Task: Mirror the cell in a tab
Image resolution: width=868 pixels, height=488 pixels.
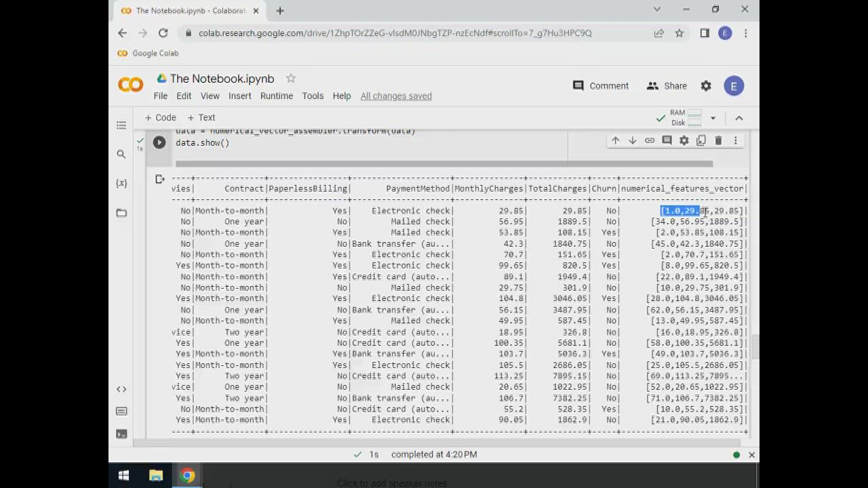Action: (701, 140)
